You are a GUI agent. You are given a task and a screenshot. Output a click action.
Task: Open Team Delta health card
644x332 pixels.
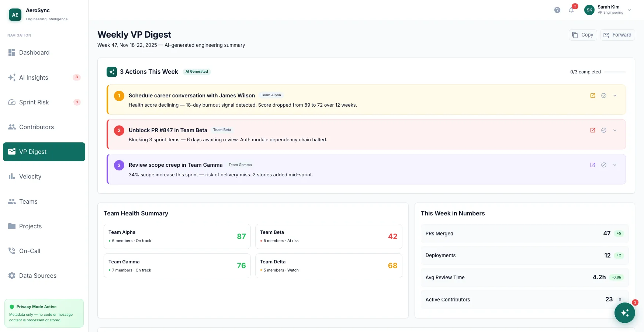pyautogui.click(x=329, y=266)
